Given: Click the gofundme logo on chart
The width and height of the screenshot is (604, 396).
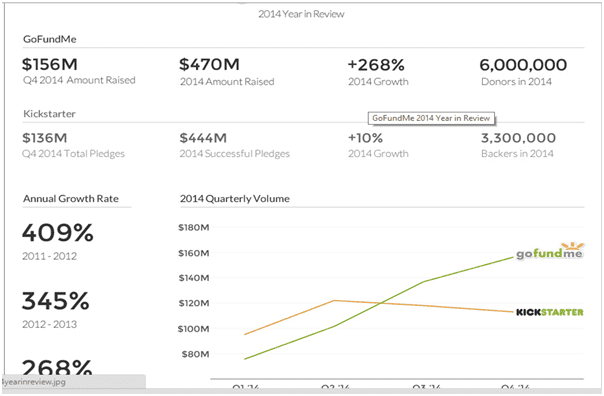Looking at the screenshot, I should 550,251.
